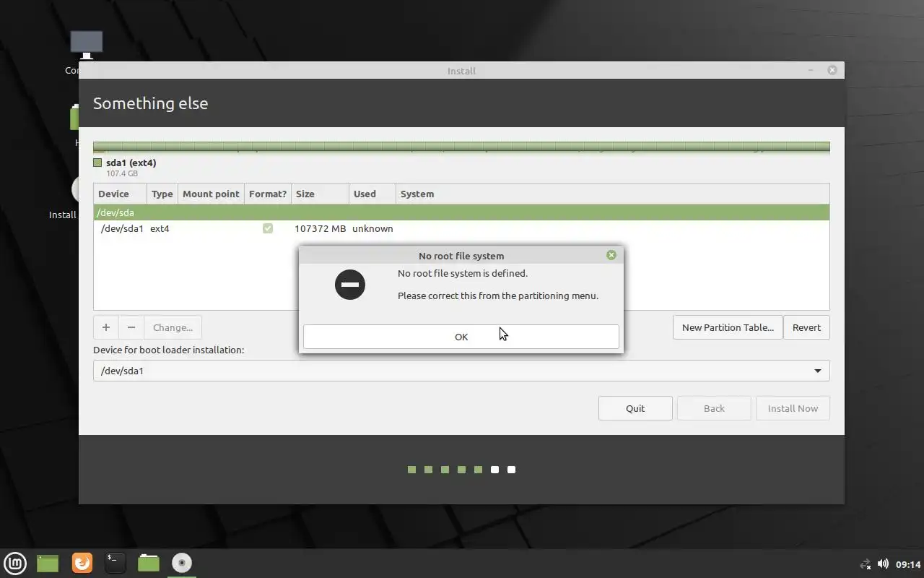
Task: Go Back to the previous step
Action: [x=714, y=408]
